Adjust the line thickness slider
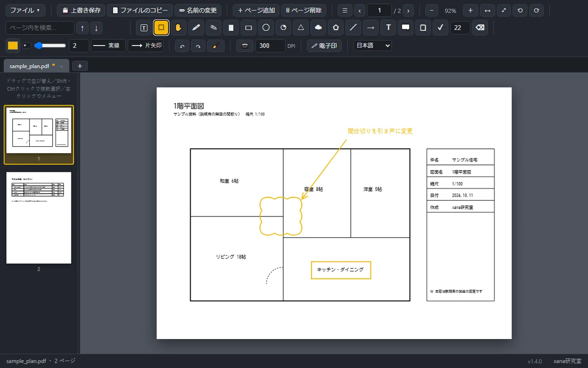588x368 pixels. point(50,46)
